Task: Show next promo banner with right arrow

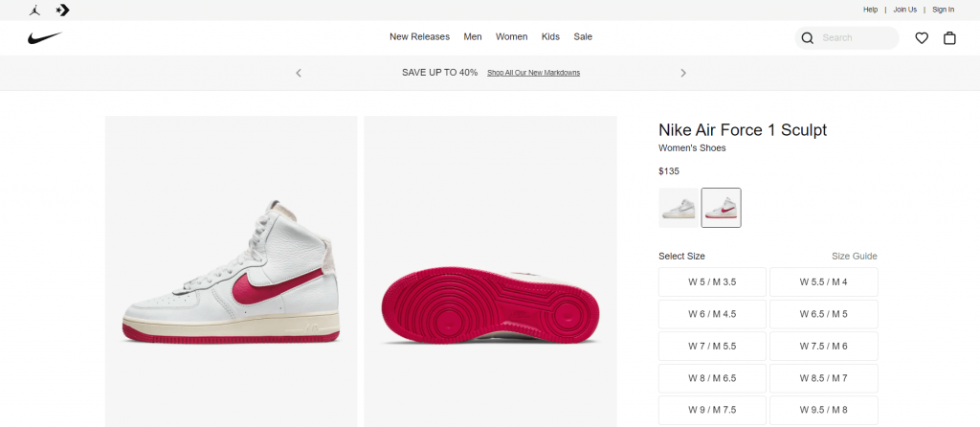Action: (x=683, y=73)
